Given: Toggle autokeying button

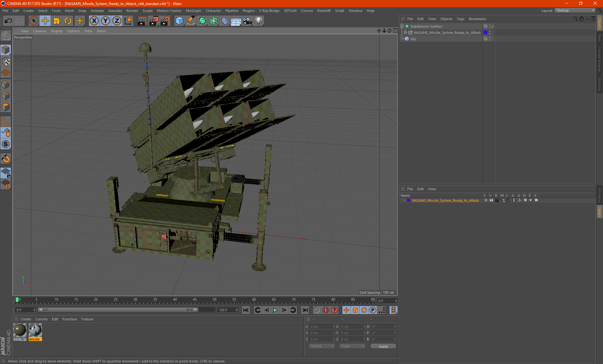Looking at the screenshot, I should coord(326,310).
